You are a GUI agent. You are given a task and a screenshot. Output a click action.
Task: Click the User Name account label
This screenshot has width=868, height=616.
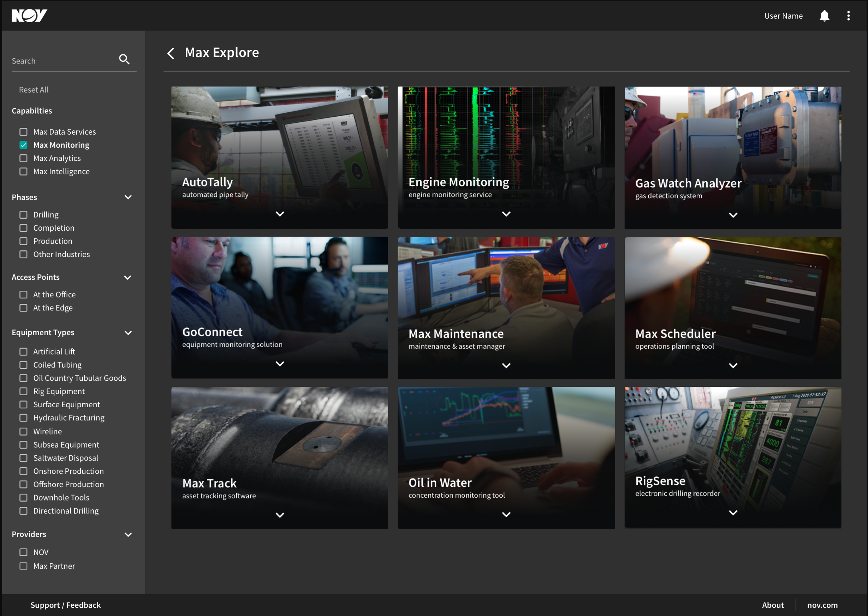[784, 16]
